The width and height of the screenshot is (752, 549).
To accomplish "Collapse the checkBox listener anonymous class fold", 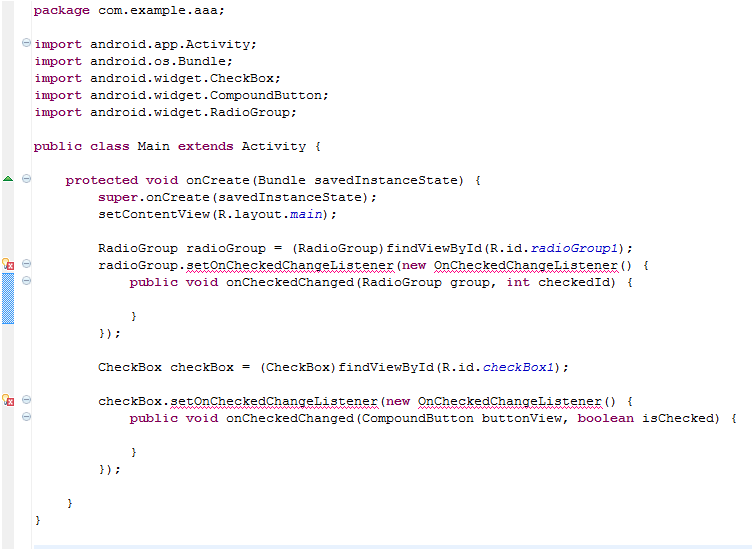I will tap(26, 400).
